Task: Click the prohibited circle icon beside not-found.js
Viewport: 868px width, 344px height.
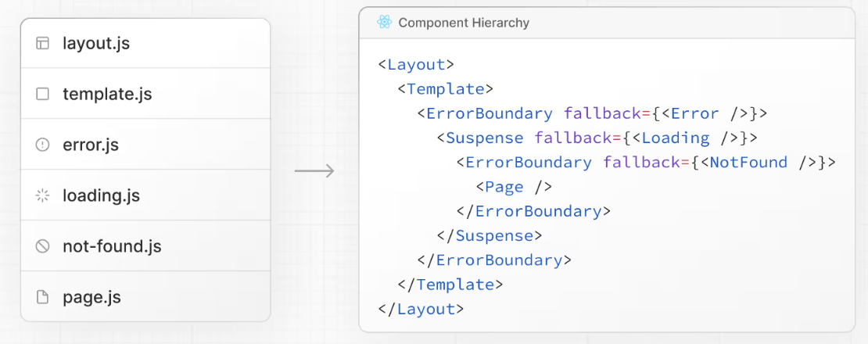Action: (x=43, y=247)
